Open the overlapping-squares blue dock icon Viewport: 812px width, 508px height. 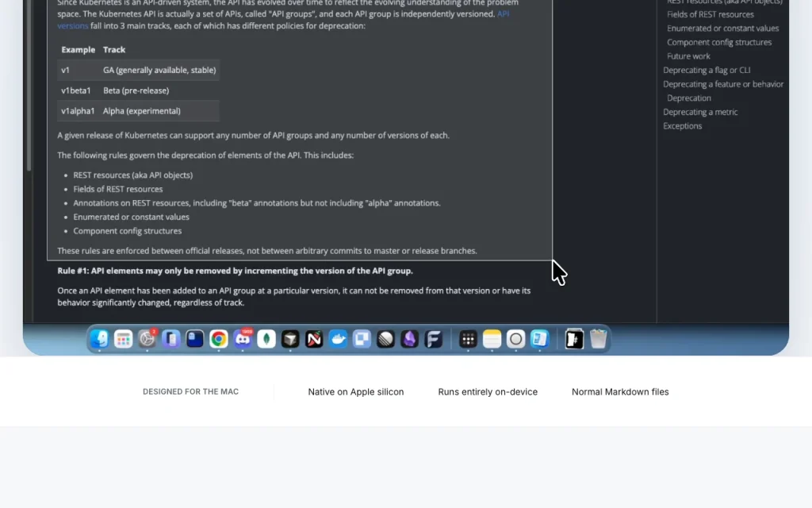pyautogui.click(x=362, y=339)
